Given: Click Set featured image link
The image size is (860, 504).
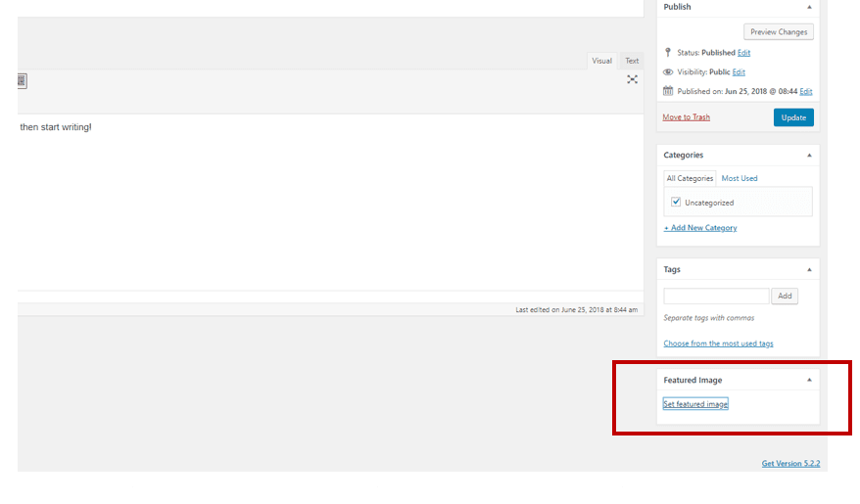Looking at the screenshot, I should [695, 404].
